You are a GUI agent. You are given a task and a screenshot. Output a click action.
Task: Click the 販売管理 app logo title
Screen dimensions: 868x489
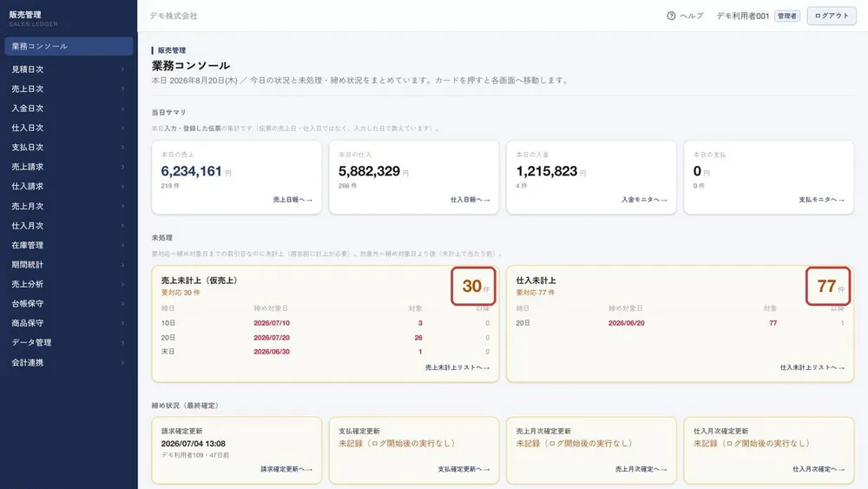point(25,15)
